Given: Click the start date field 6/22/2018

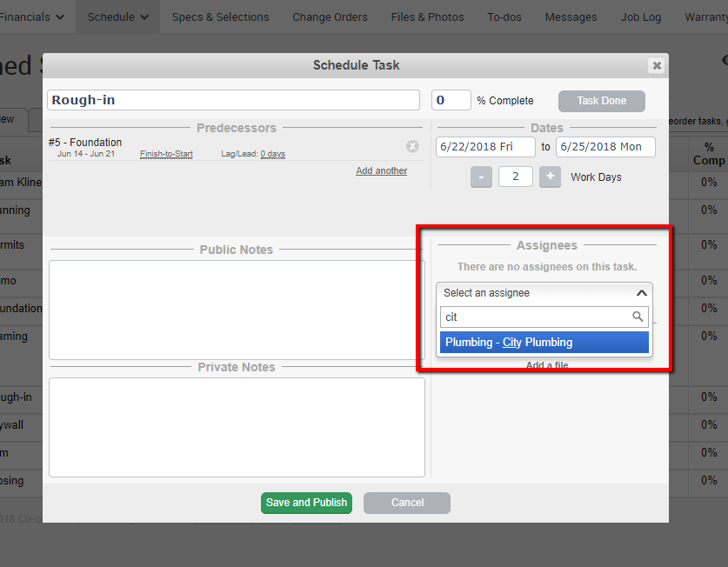Looking at the screenshot, I should pyautogui.click(x=484, y=147).
